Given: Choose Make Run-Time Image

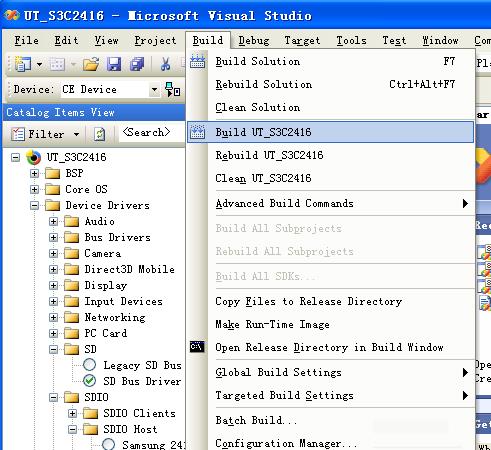Looking at the screenshot, I should [x=331, y=324].
